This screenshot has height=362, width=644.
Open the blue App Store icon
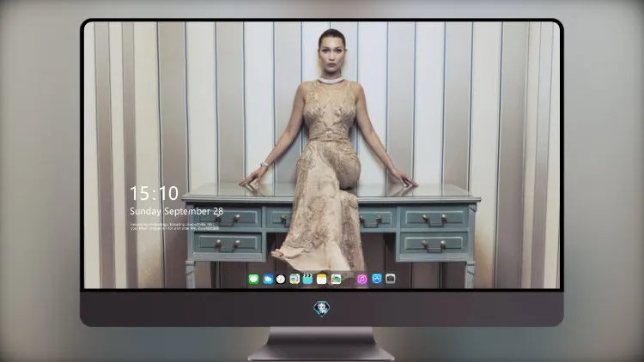pyautogui.click(x=377, y=279)
